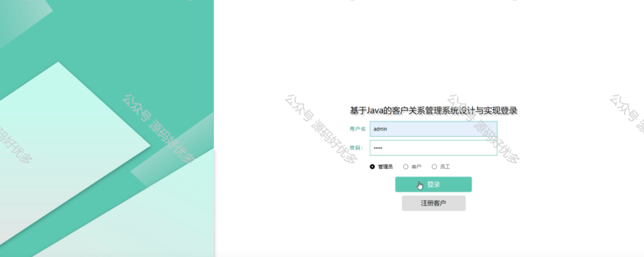Click the 密码 label text
644x257 pixels.
[357, 147]
